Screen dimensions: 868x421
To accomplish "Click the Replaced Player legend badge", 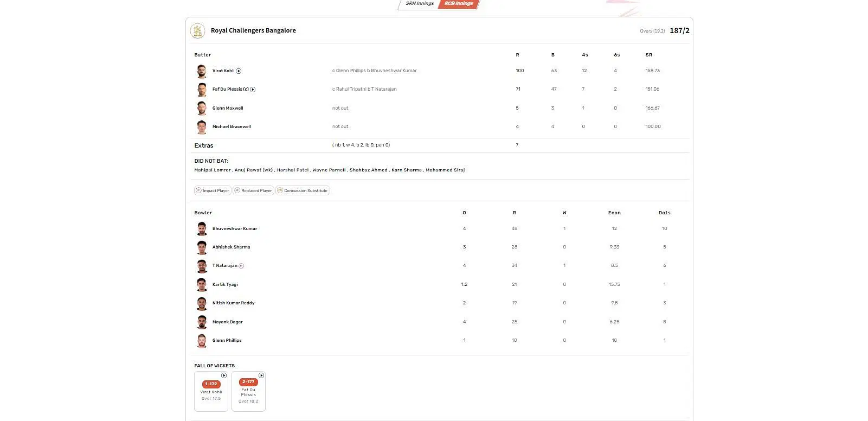I will (253, 190).
